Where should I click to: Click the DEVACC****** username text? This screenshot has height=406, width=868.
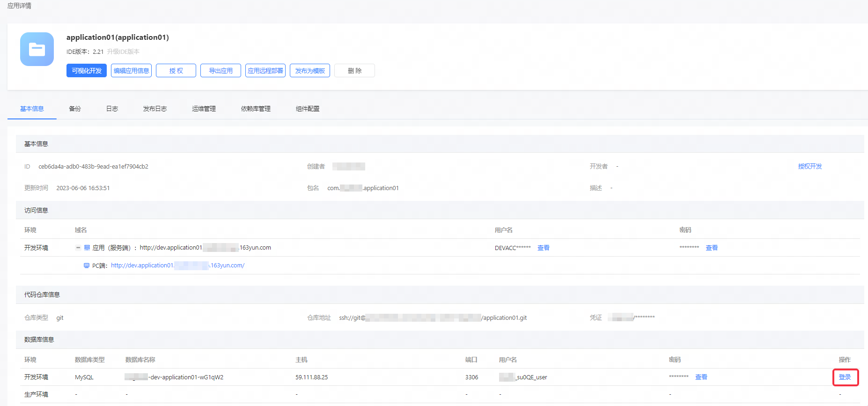(513, 248)
